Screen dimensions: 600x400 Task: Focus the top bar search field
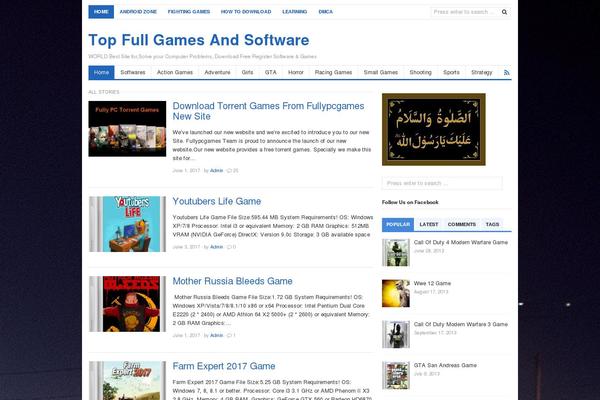[465, 12]
